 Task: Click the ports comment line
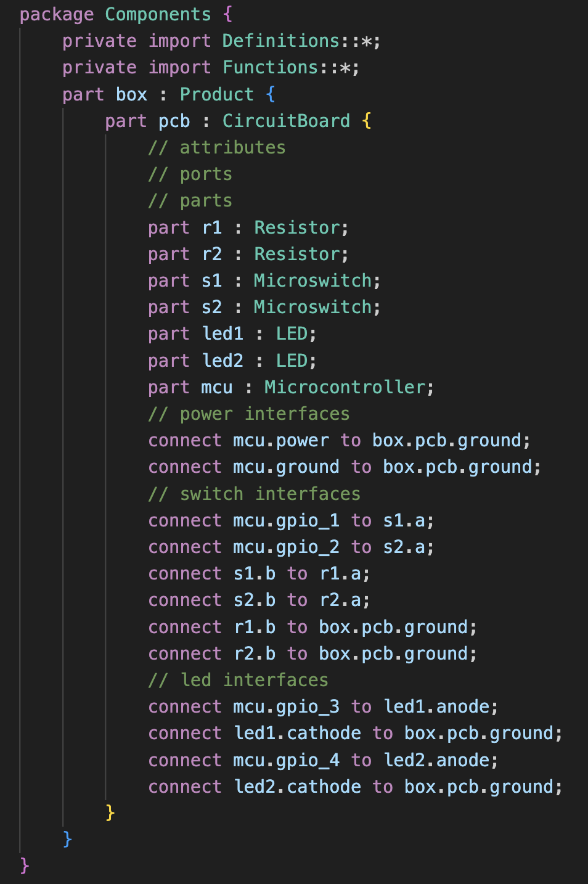click(x=190, y=174)
